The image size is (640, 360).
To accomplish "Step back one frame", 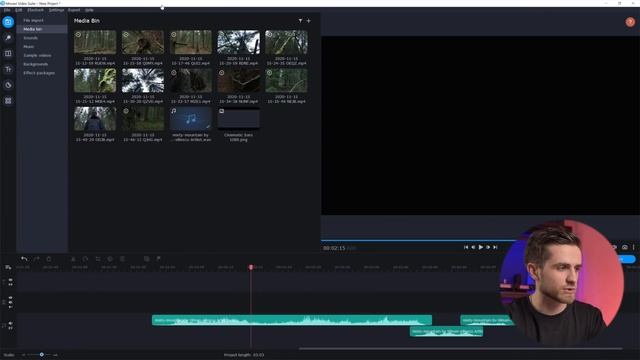I will (473, 247).
